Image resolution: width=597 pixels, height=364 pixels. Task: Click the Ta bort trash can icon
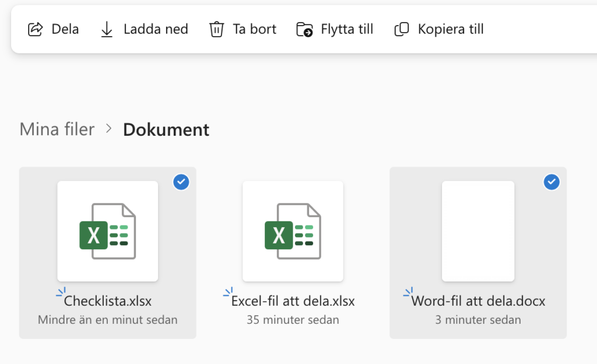216,29
